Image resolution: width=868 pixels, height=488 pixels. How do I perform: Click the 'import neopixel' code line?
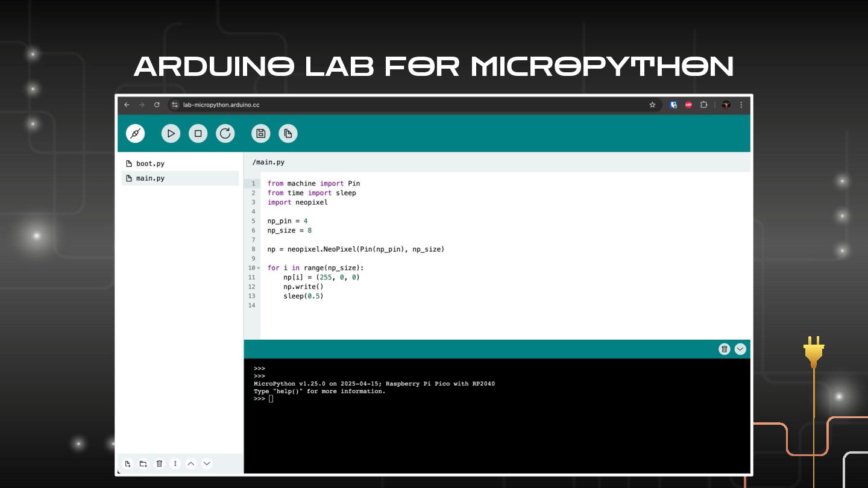coord(298,202)
